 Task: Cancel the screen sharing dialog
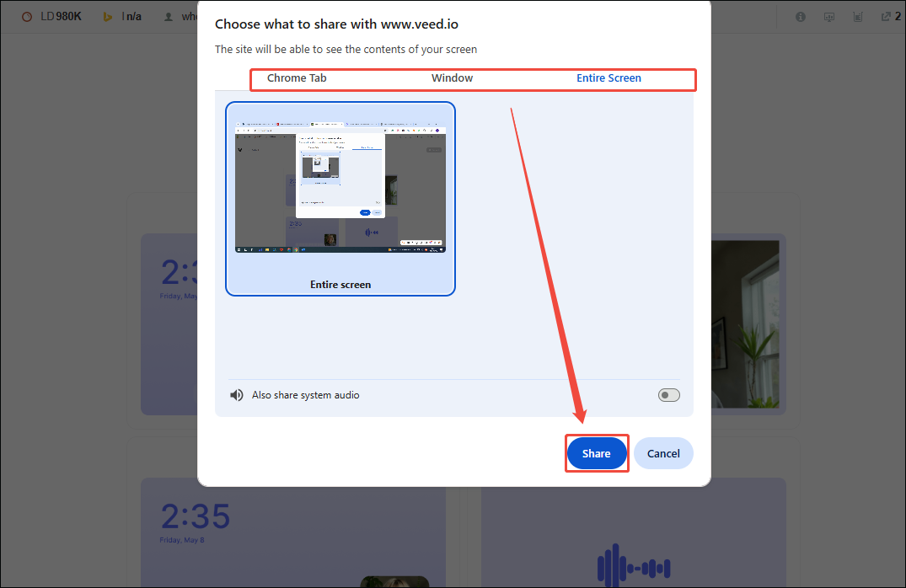(x=663, y=453)
